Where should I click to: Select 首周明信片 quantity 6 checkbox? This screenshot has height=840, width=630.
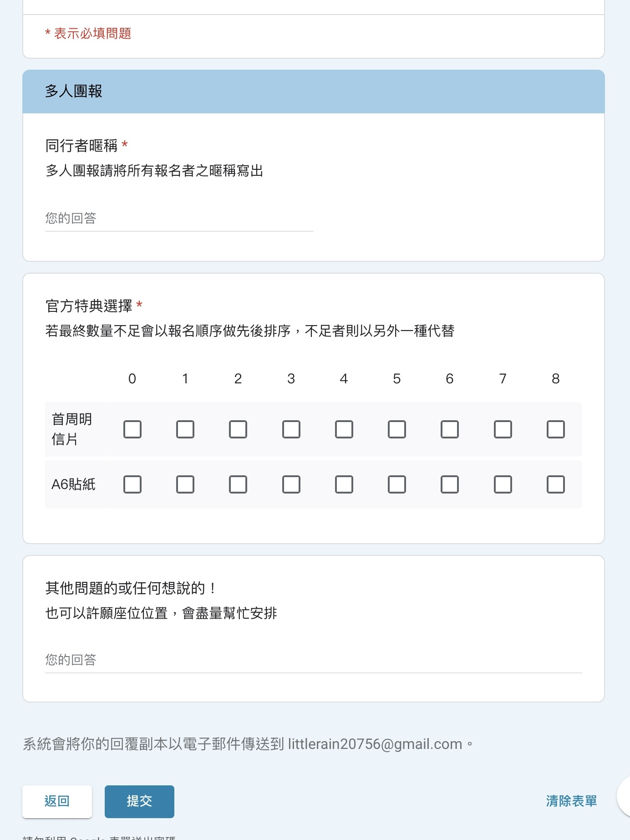click(450, 429)
